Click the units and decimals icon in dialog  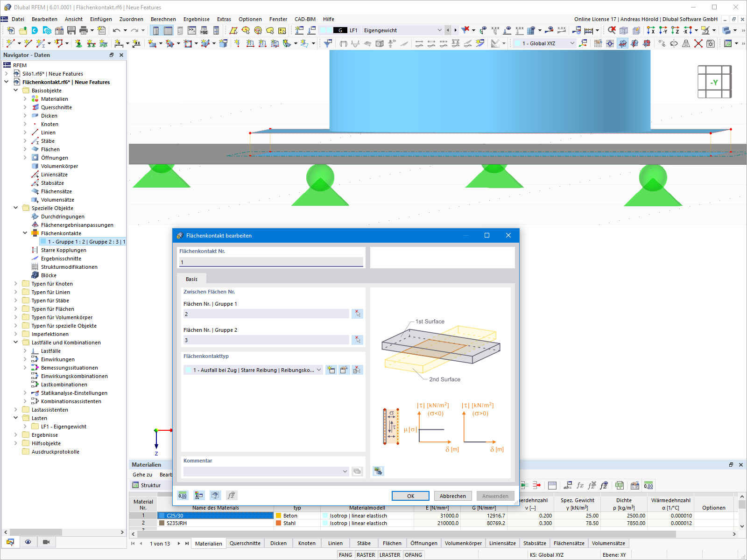183,496
